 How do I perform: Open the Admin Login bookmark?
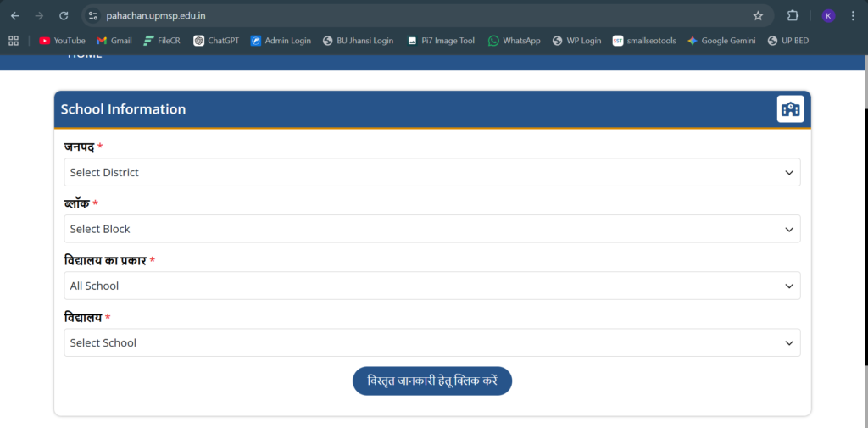[281, 41]
